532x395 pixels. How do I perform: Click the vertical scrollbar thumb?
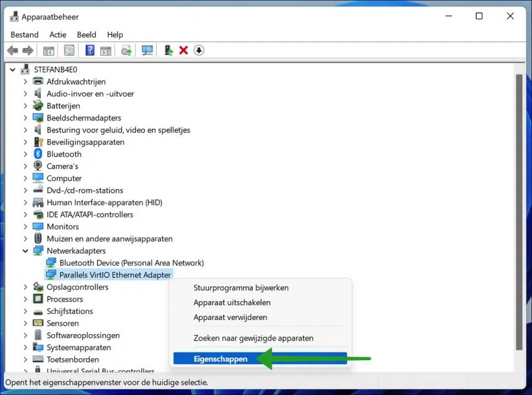[519, 212]
